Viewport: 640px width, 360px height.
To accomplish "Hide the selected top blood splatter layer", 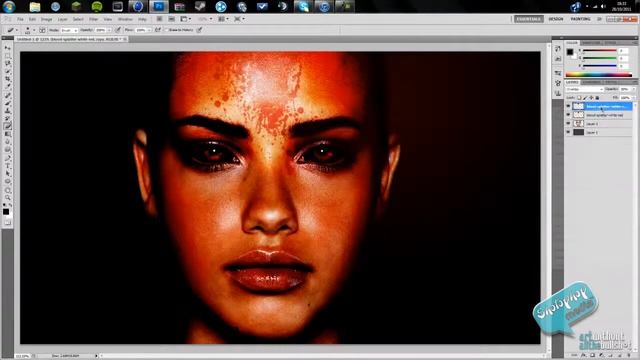I will pyautogui.click(x=568, y=106).
